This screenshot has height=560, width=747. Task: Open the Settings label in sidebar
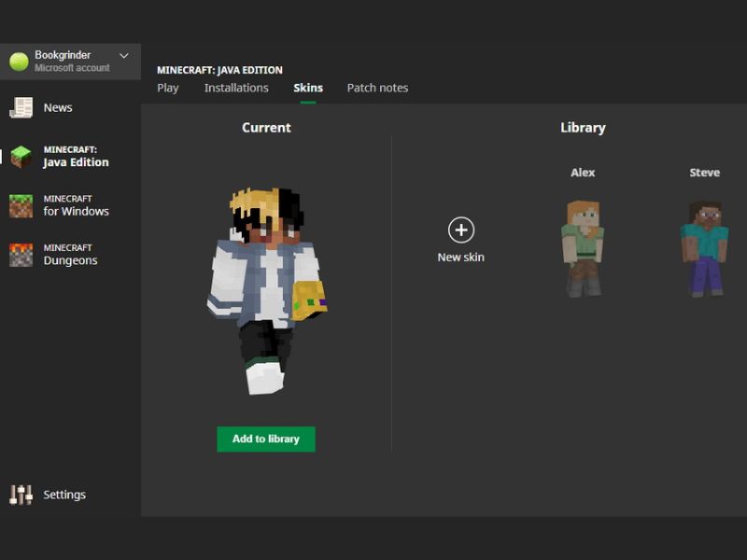[64, 495]
